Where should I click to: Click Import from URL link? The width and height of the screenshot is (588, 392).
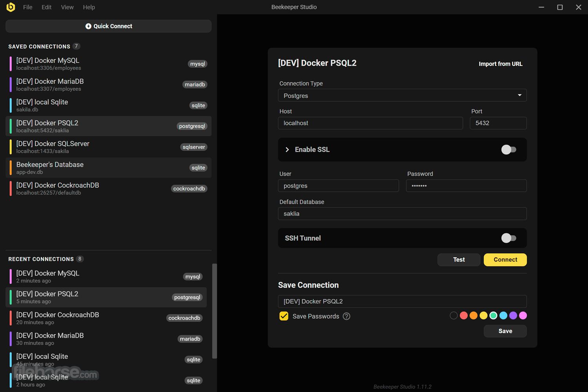(501, 64)
